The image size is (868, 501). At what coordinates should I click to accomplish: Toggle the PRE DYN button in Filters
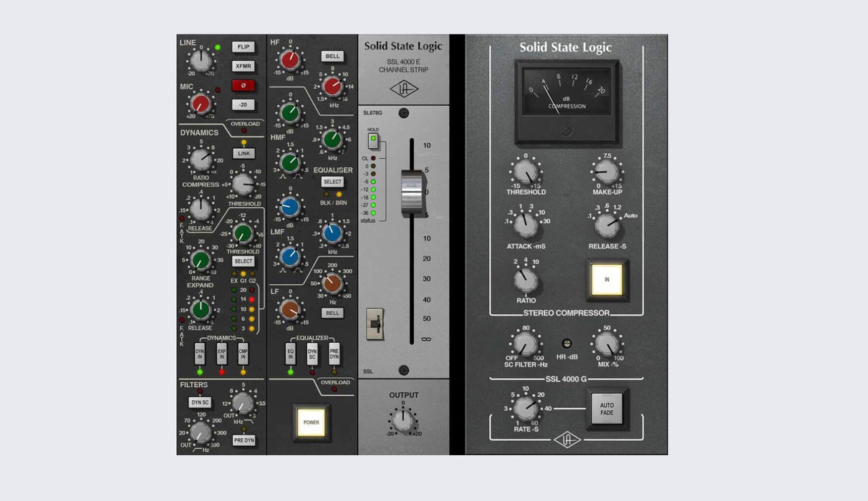coord(244,441)
